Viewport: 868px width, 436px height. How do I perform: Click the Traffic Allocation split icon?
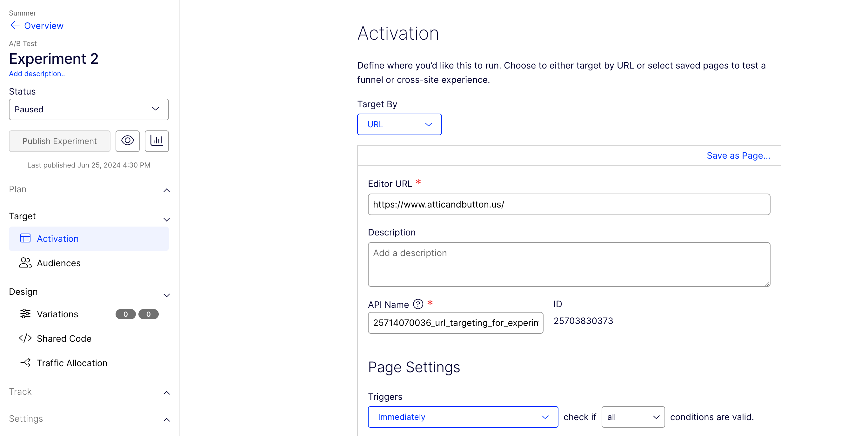tap(25, 363)
